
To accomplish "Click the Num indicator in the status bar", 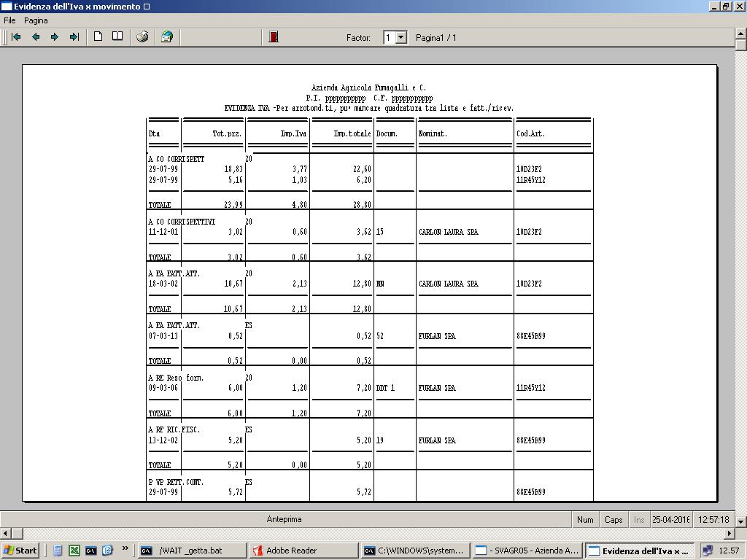I will (x=585, y=519).
